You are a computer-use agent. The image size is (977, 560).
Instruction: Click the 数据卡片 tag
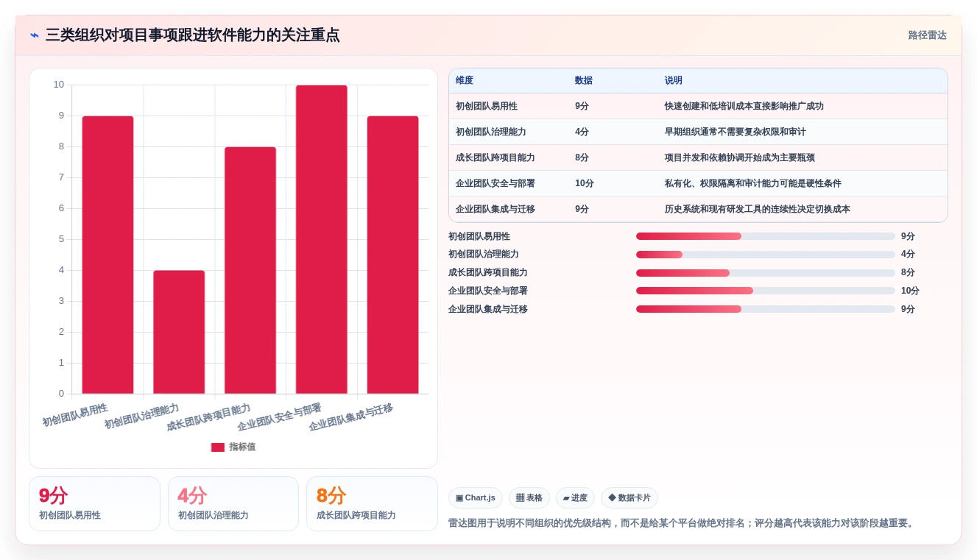(629, 498)
